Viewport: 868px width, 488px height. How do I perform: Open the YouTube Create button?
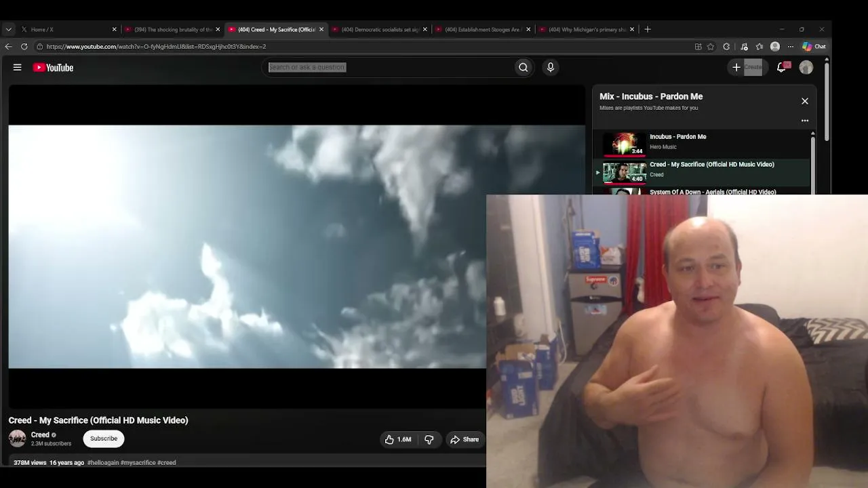(x=747, y=67)
